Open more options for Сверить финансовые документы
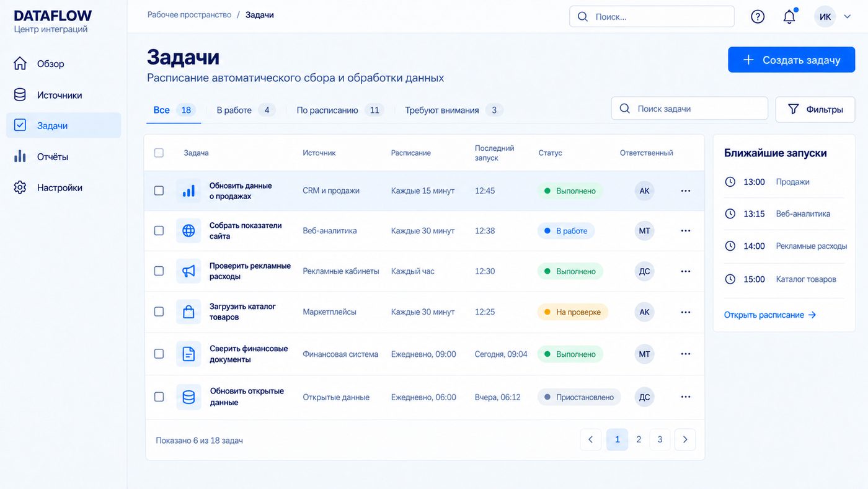 (x=686, y=354)
